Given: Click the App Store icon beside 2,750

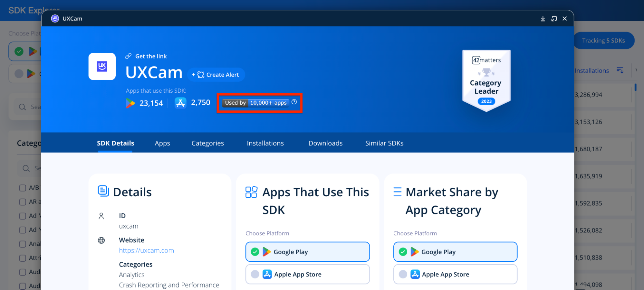Looking at the screenshot, I should click(180, 103).
